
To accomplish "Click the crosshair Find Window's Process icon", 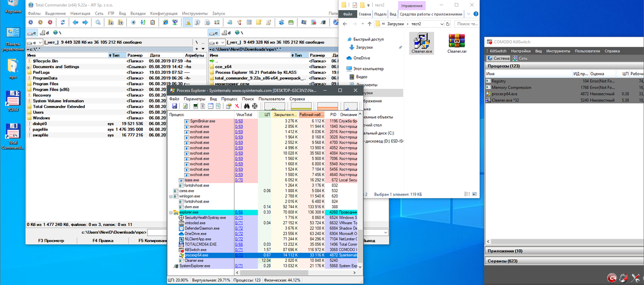I will tap(255, 106).
